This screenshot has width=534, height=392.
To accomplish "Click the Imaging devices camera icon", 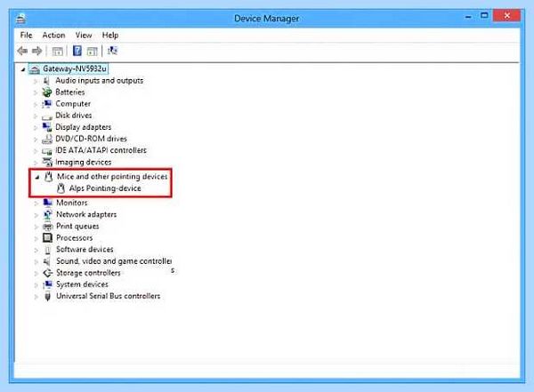I will coord(47,162).
